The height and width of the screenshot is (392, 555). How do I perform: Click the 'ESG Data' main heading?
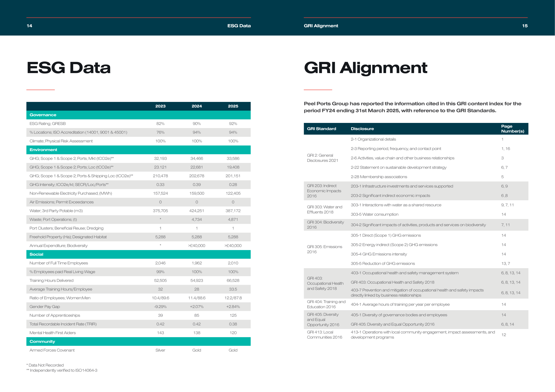point(69,68)
